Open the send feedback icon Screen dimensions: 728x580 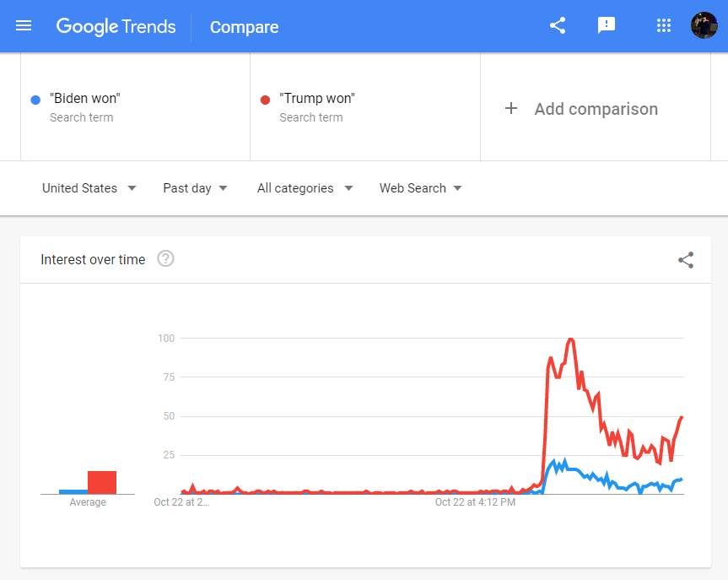(606, 25)
